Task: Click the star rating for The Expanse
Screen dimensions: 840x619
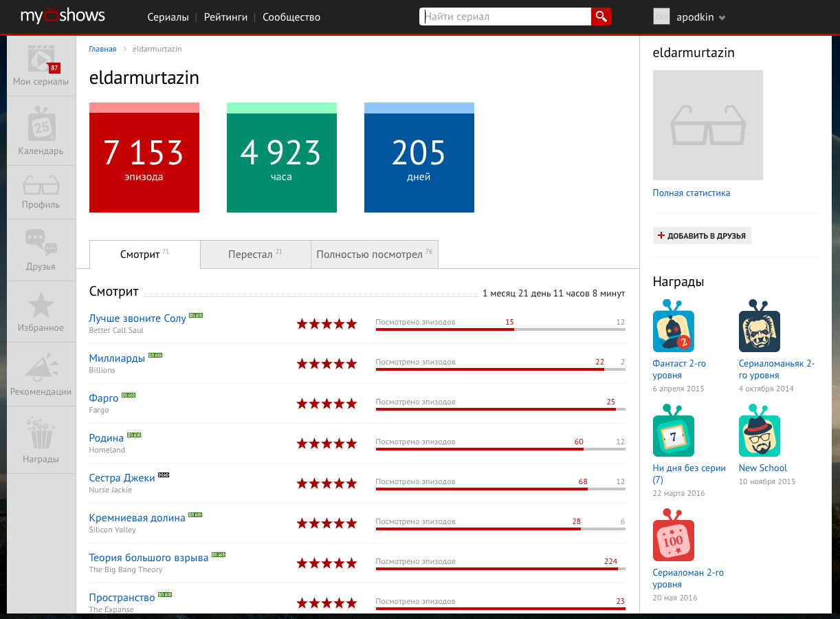Action: [x=327, y=603]
